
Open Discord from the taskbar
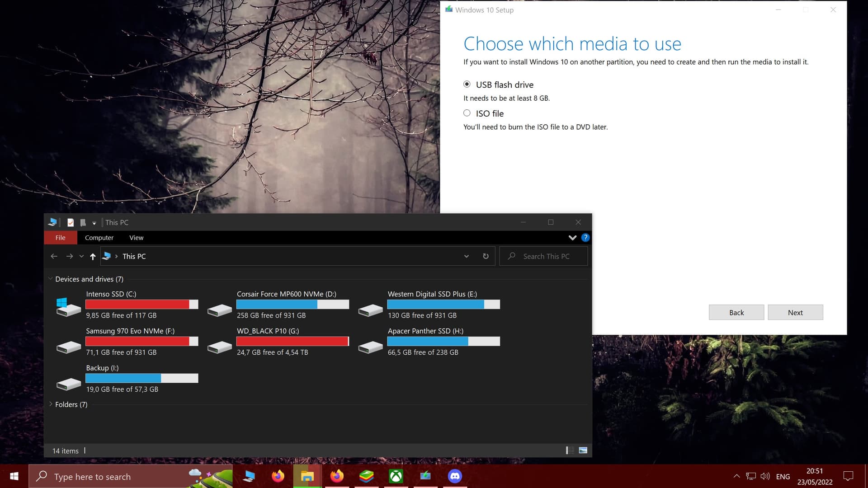tap(455, 476)
